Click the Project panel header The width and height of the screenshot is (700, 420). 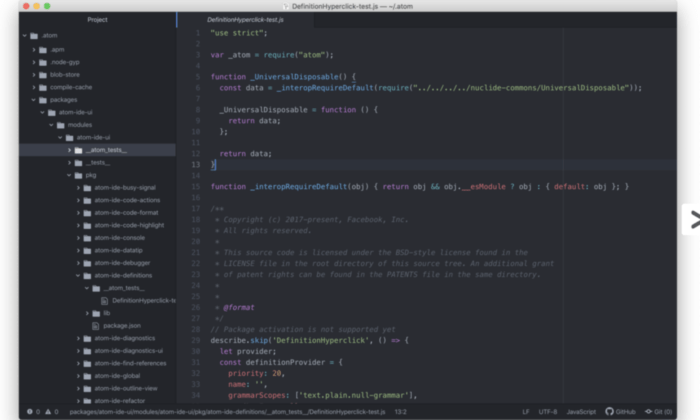click(x=97, y=19)
